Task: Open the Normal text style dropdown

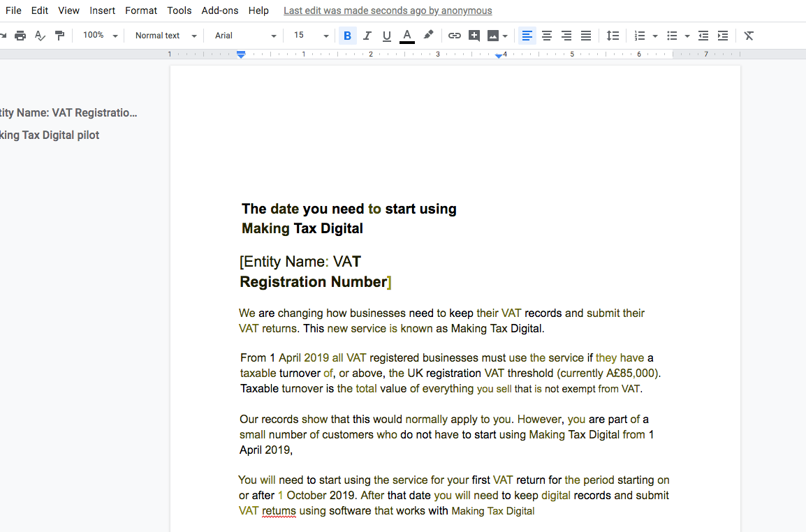Action: 166,36
